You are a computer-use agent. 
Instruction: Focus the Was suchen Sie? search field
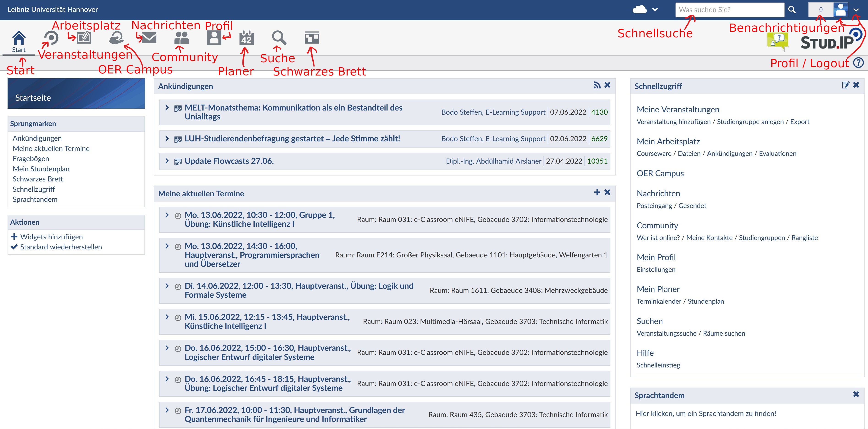click(730, 10)
